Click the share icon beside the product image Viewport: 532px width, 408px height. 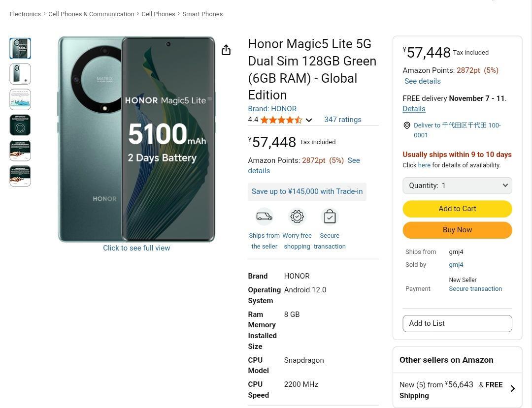226,50
